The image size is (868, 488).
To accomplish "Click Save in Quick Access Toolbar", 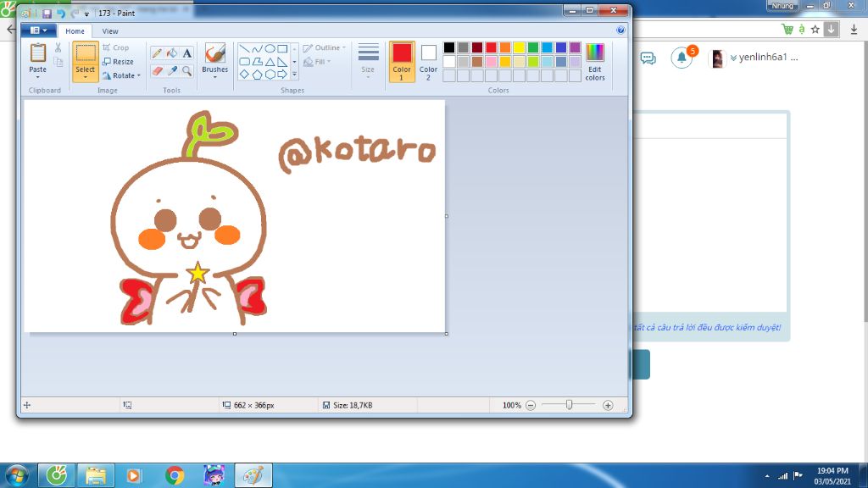I will click(47, 14).
